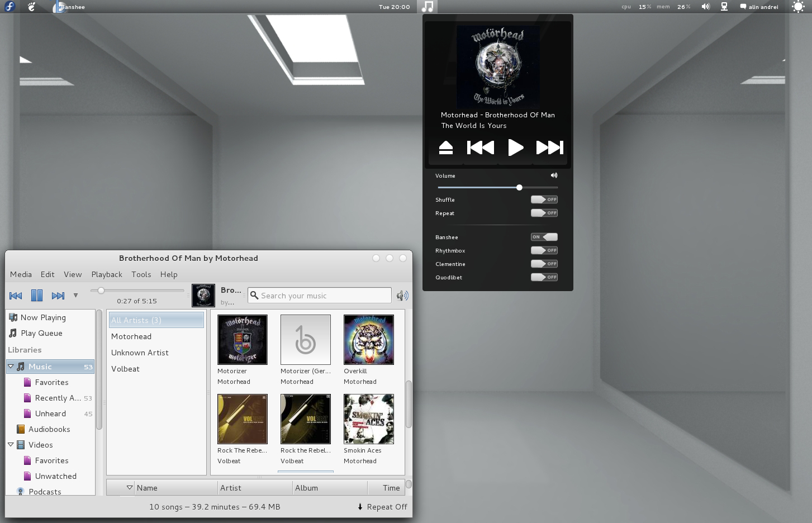Select All Artists (3) filter
812x523 pixels.
point(156,320)
